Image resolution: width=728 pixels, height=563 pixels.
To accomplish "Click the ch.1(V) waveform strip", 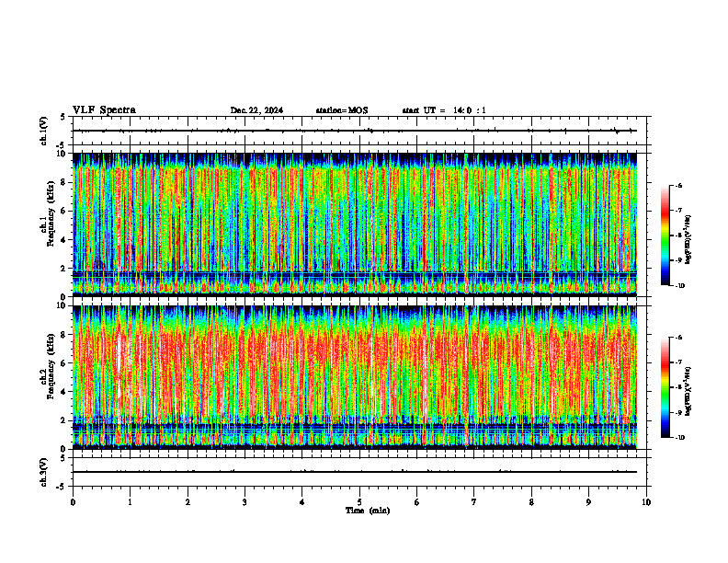I will [x=359, y=131].
